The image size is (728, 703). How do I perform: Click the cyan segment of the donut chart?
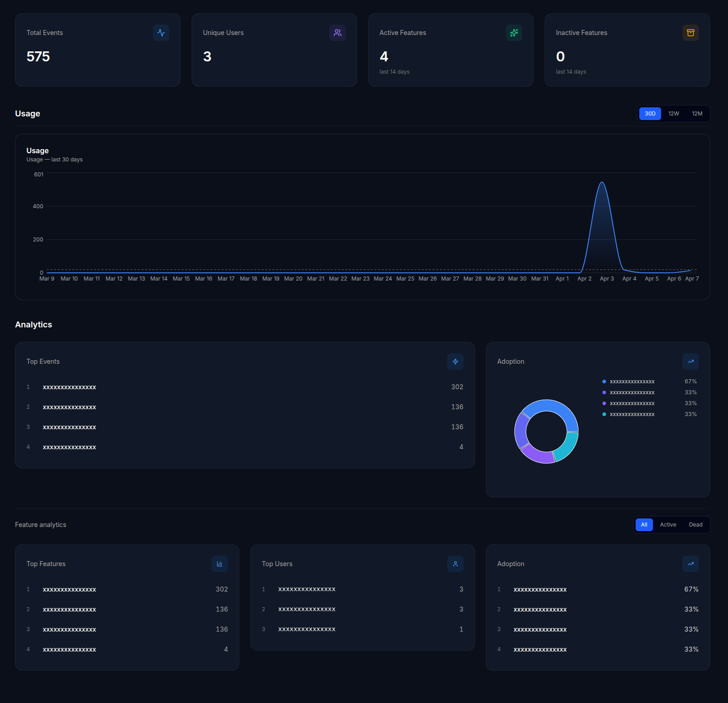(x=566, y=447)
